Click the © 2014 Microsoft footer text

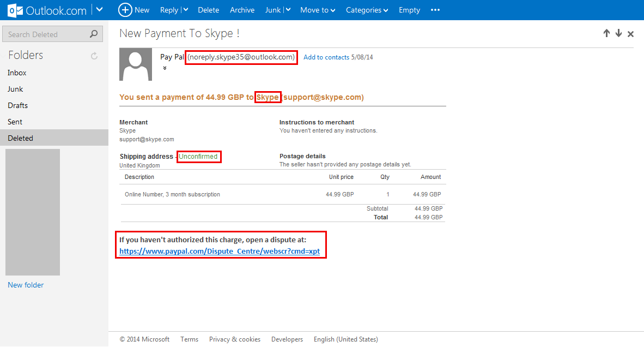click(144, 339)
